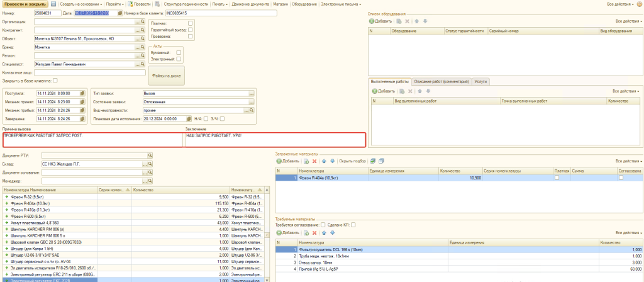Open Описание работ (комментарий) tab

pyautogui.click(x=441, y=82)
